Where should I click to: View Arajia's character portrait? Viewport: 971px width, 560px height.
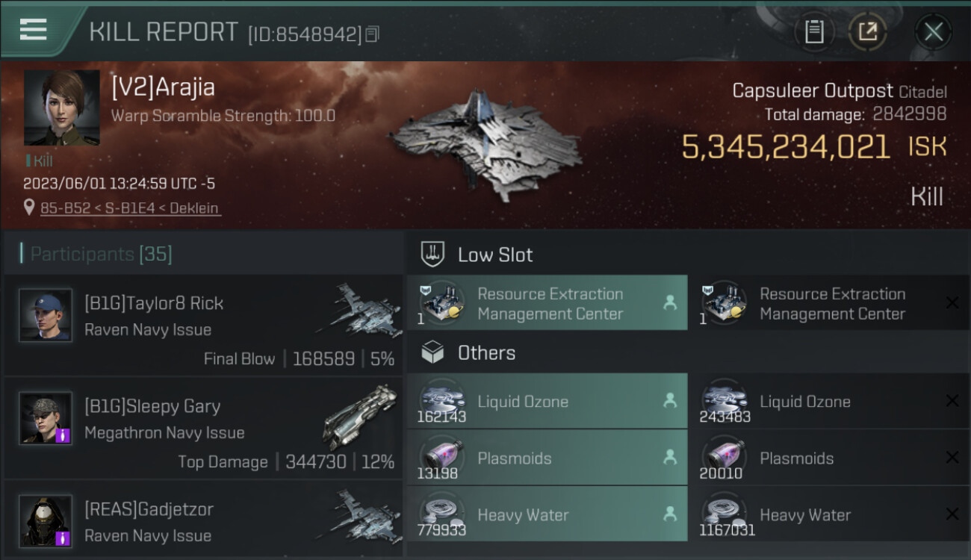62,108
